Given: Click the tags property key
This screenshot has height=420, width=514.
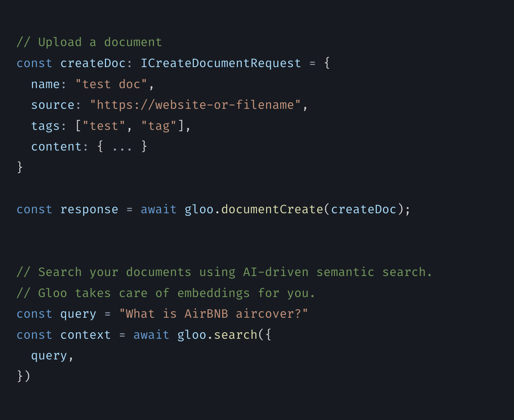Looking at the screenshot, I should click(45, 126).
